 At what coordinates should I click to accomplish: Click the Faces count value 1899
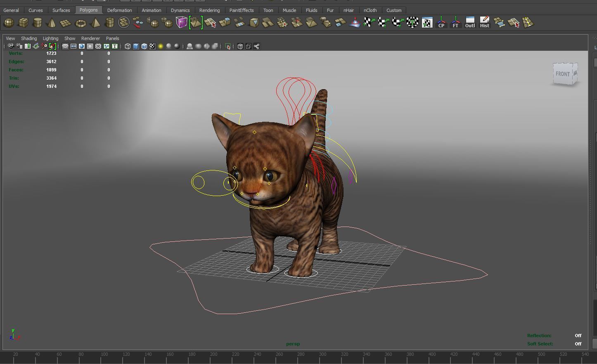coord(51,70)
